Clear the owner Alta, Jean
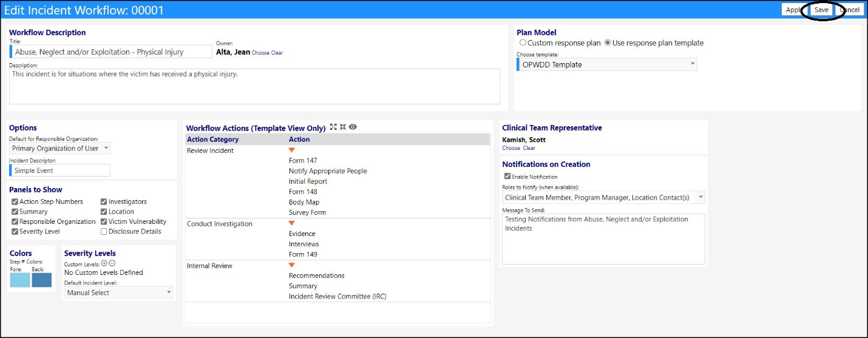The height and width of the screenshot is (338, 868). [x=277, y=53]
